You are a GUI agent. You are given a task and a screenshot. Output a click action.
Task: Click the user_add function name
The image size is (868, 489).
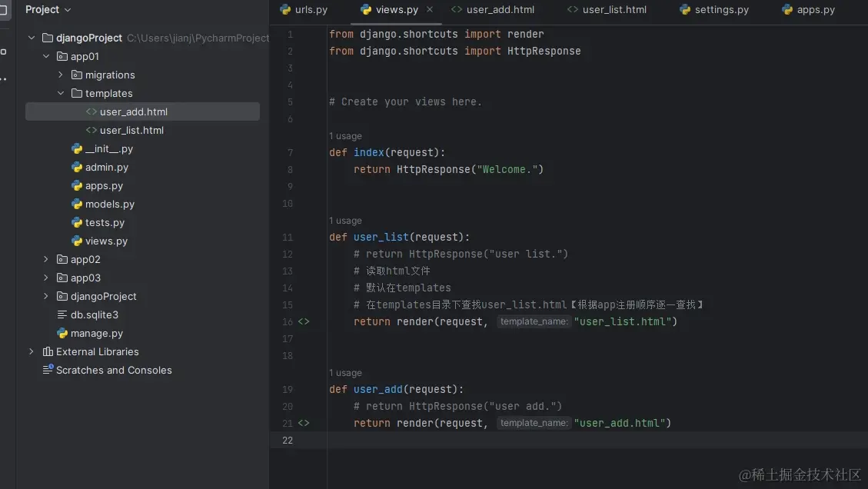pyautogui.click(x=378, y=389)
